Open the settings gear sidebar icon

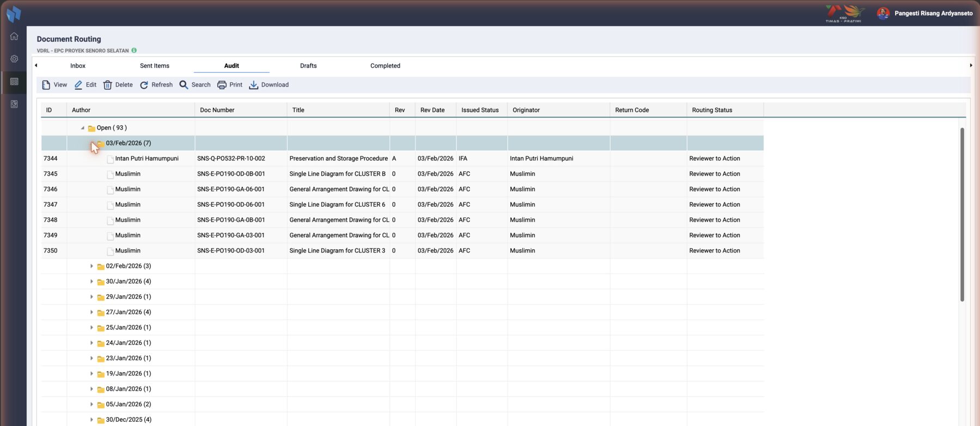pos(14,59)
